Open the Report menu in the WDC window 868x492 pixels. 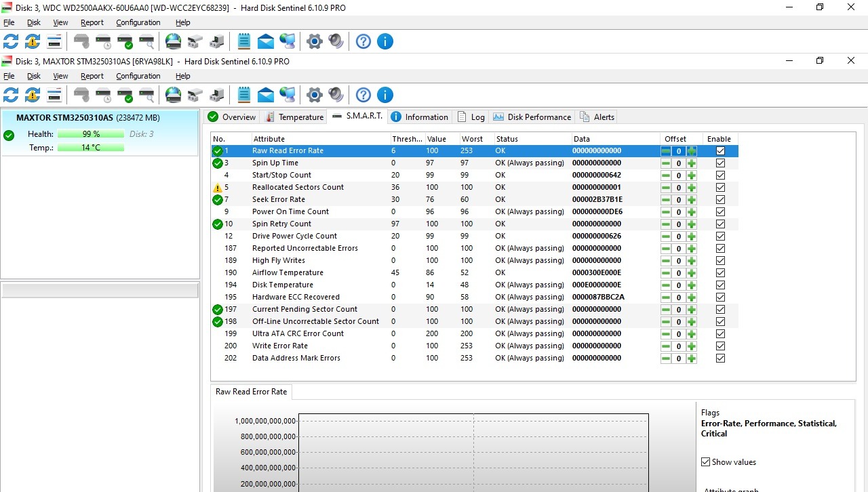pyautogui.click(x=92, y=22)
